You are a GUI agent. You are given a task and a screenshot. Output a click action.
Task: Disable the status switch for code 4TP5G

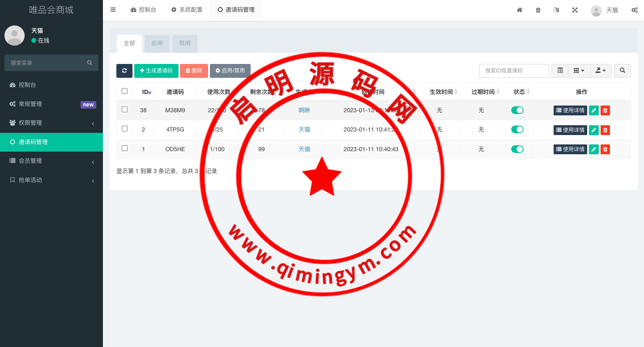tap(517, 130)
